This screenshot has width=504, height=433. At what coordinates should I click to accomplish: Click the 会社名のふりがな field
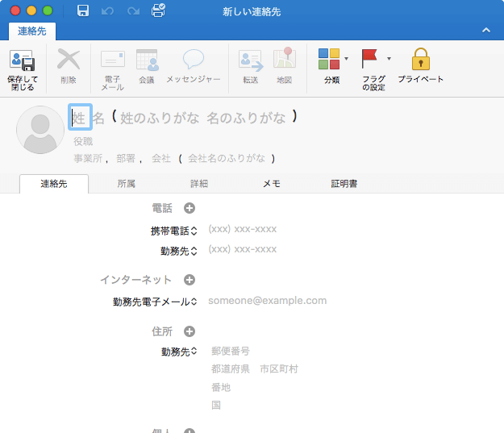pos(227,158)
